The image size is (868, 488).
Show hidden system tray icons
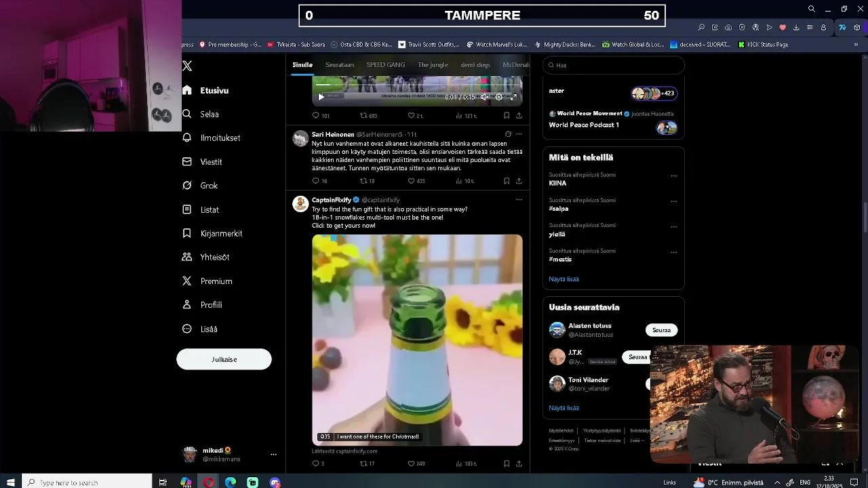click(x=777, y=483)
